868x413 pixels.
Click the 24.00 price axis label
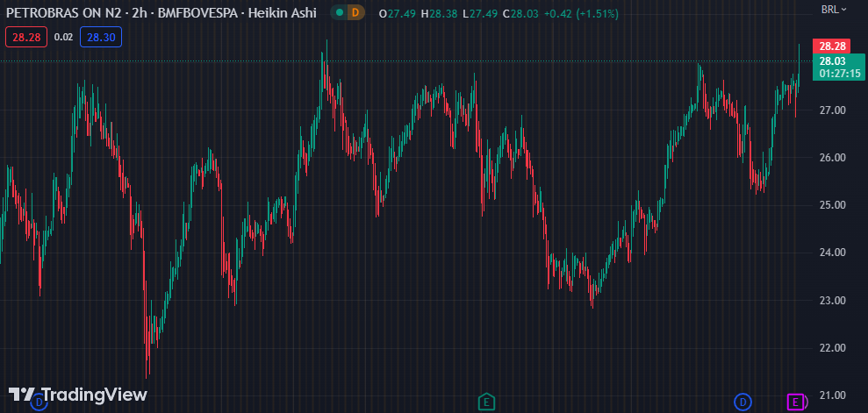tap(832, 253)
